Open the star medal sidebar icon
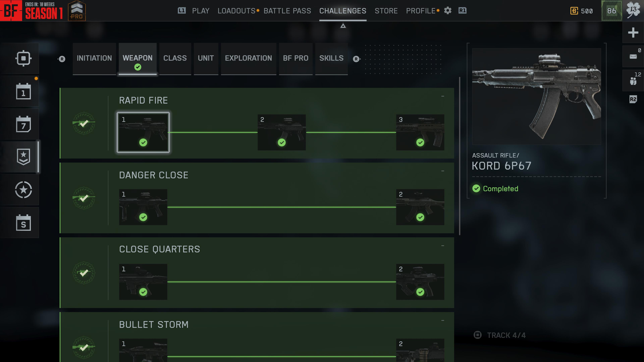This screenshot has width=644, height=362. (x=23, y=190)
